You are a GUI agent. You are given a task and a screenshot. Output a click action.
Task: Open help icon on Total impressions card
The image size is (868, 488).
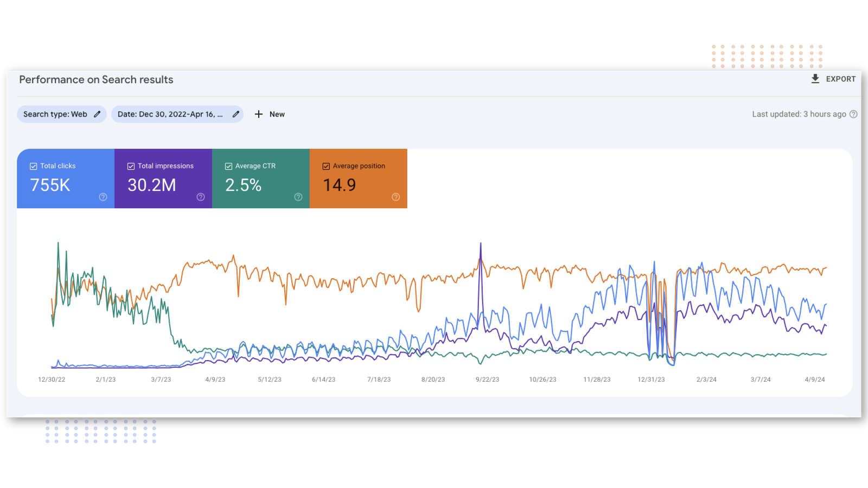point(201,197)
